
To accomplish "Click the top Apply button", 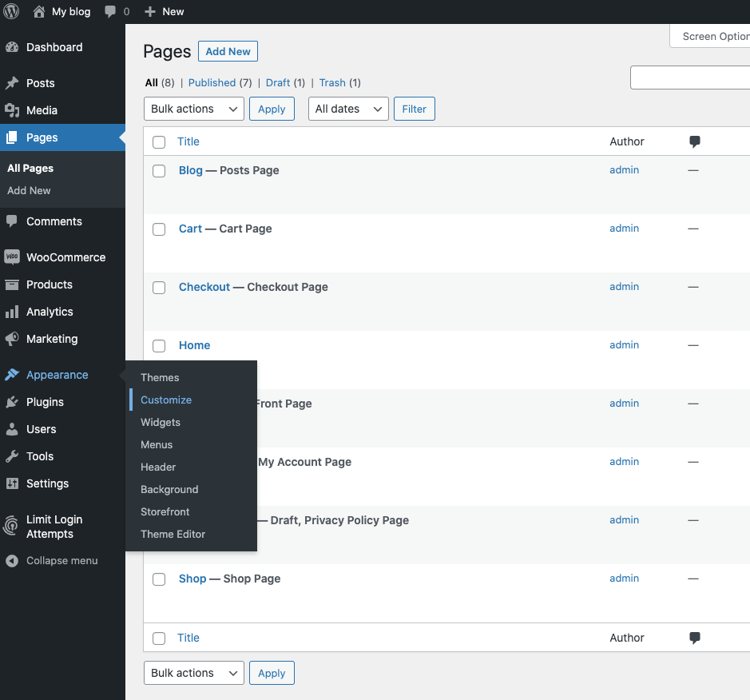I will coord(272,109).
